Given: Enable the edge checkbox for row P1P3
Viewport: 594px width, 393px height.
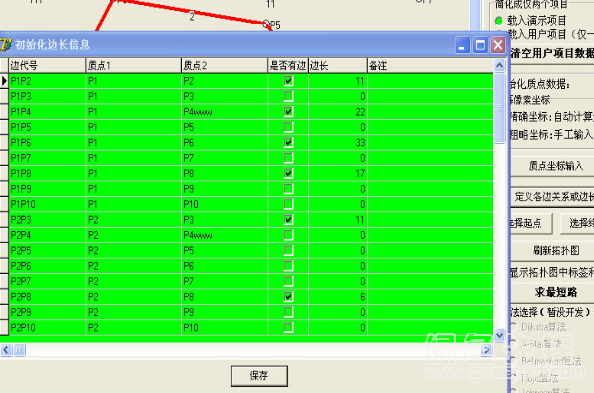Looking at the screenshot, I should pyautogui.click(x=288, y=96).
